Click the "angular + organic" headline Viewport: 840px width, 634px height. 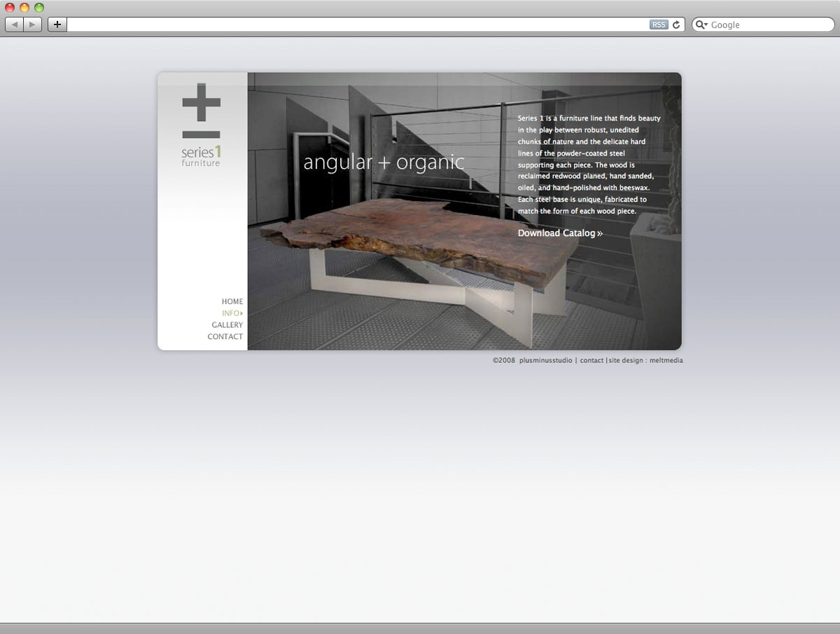384,163
